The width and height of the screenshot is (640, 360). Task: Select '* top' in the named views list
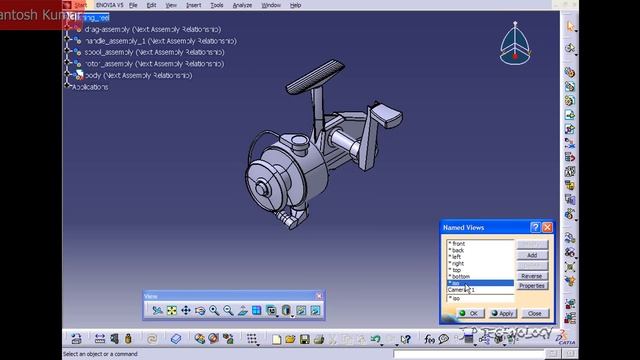pos(480,270)
